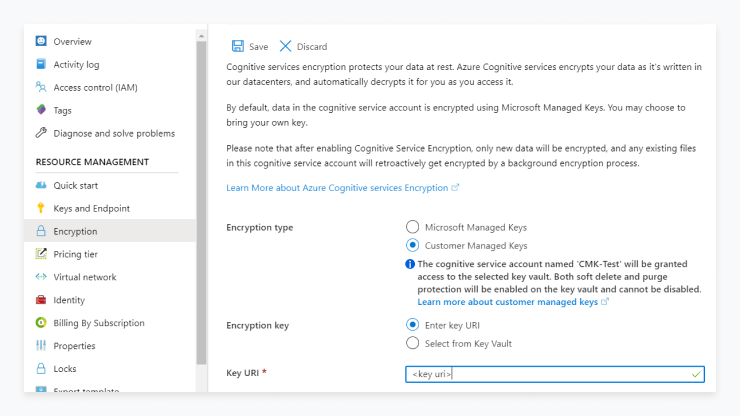Open Learn more about customer managed keys link
This screenshot has height=416, width=740.
pos(507,302)
